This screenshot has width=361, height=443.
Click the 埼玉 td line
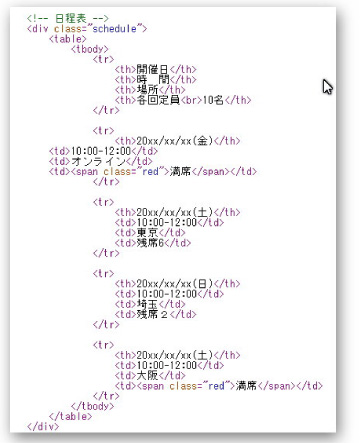tap(150, 304)
